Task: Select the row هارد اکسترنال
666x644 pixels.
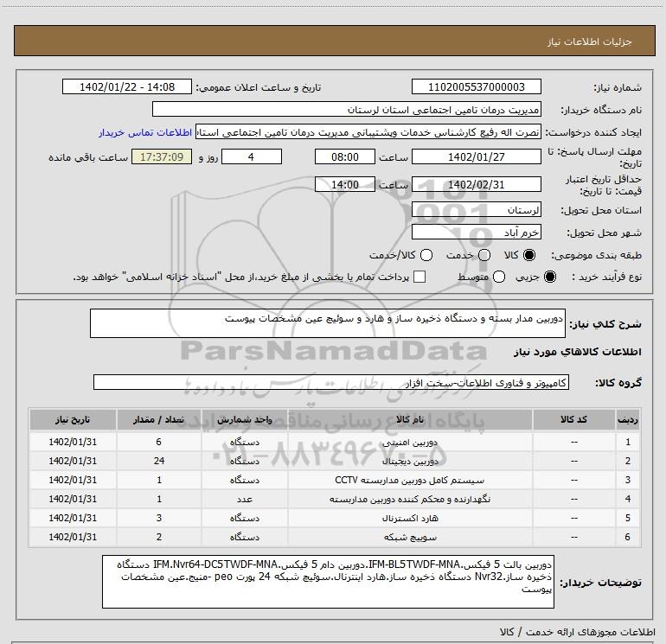Action: point(335,518)
